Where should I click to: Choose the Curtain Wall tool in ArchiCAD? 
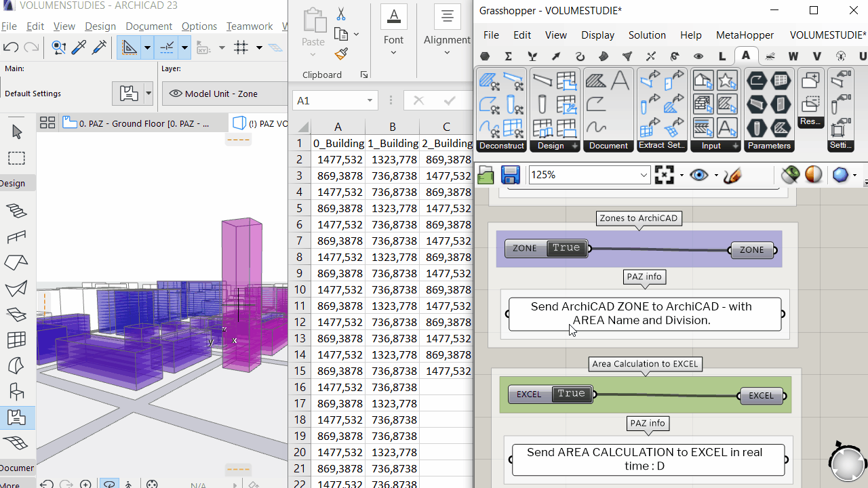click(17, 340)
